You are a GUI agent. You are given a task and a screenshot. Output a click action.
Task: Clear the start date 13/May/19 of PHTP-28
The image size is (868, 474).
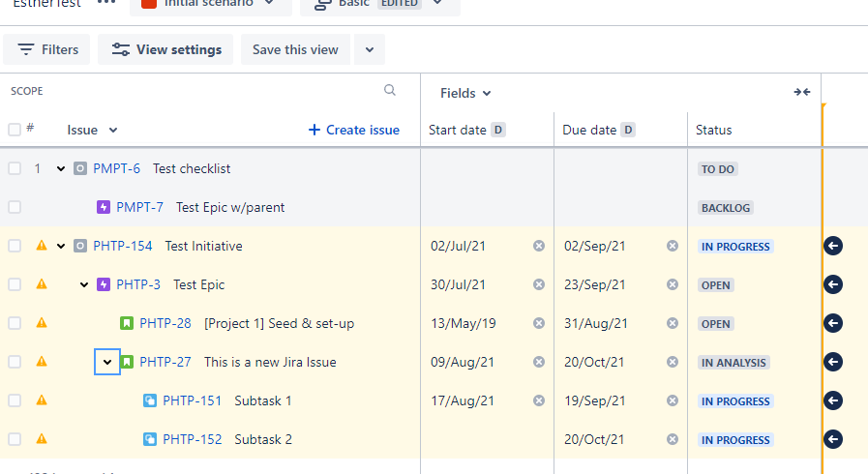539,323
